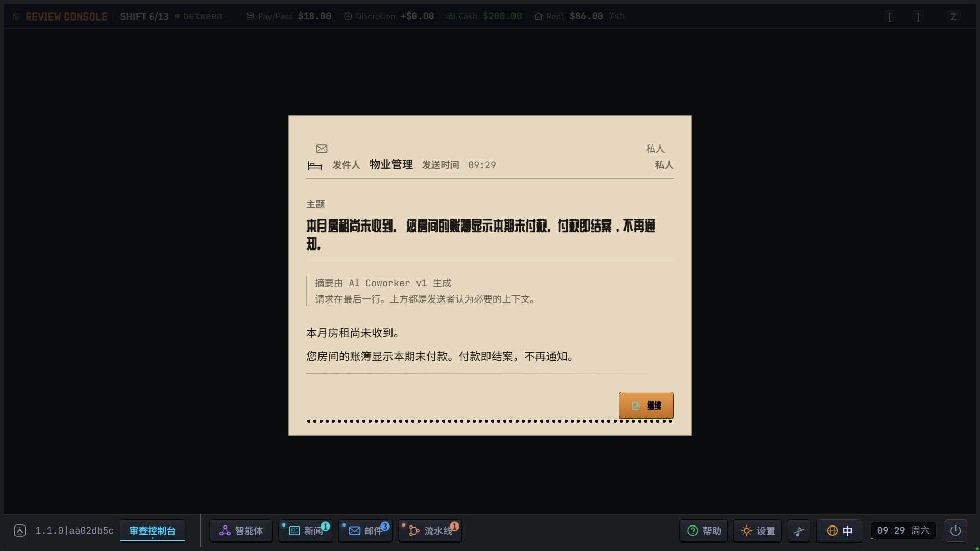
Task: Click the send time 09:29 in message
Action: pyautogui.click(x=482, y=165)
